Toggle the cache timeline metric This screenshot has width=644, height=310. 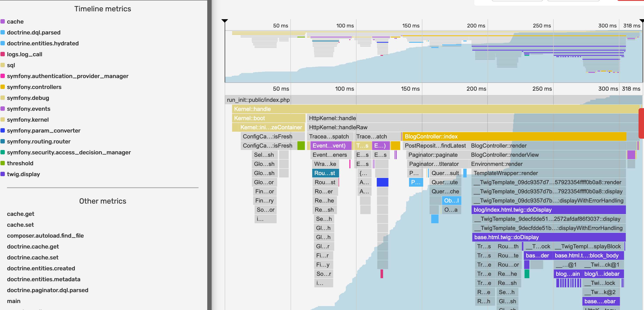tap(15, 22)
